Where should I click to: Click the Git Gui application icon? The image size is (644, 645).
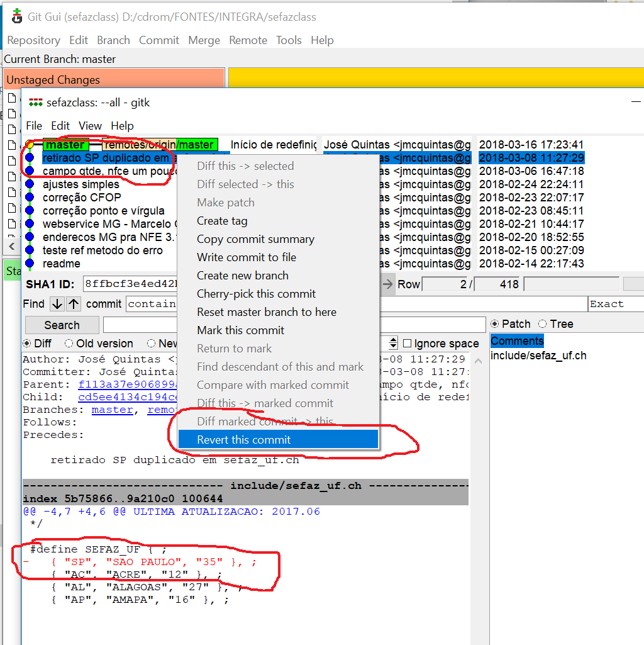(x=17, y=17)
